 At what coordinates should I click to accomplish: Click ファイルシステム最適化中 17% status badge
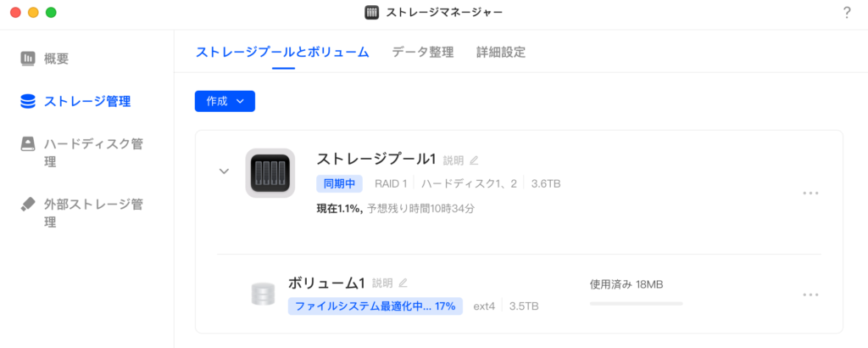[x=376, y=306]
